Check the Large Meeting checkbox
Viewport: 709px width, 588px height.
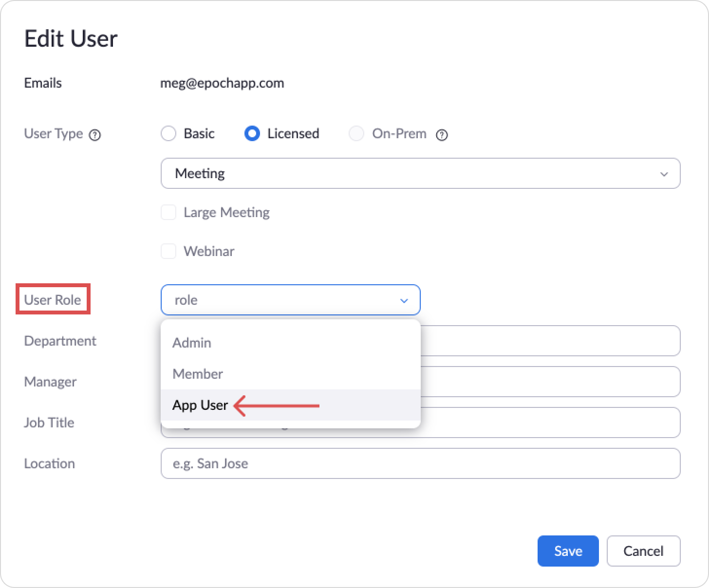pyautogui.click(x=168, y=212)
